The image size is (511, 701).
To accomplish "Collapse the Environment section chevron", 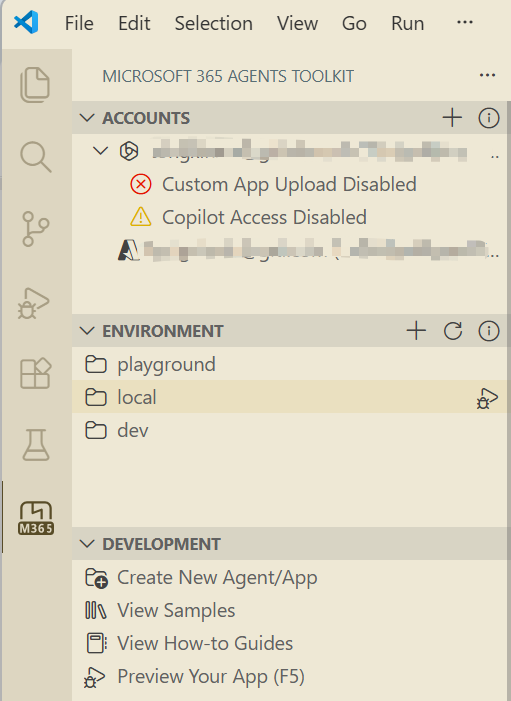I will (x=87, y=331).
